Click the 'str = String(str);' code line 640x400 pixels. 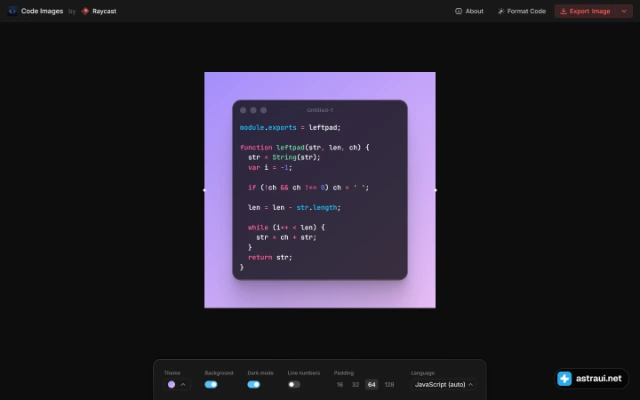click(284, 157)
